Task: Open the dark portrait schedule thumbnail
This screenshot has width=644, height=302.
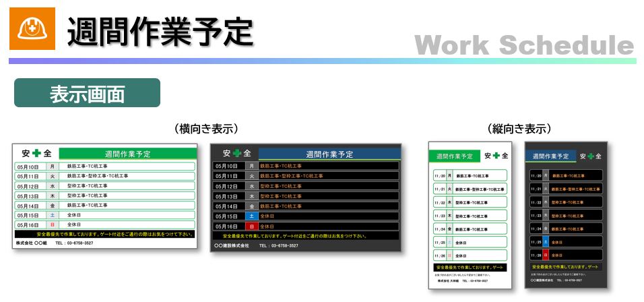Action: 566,214
